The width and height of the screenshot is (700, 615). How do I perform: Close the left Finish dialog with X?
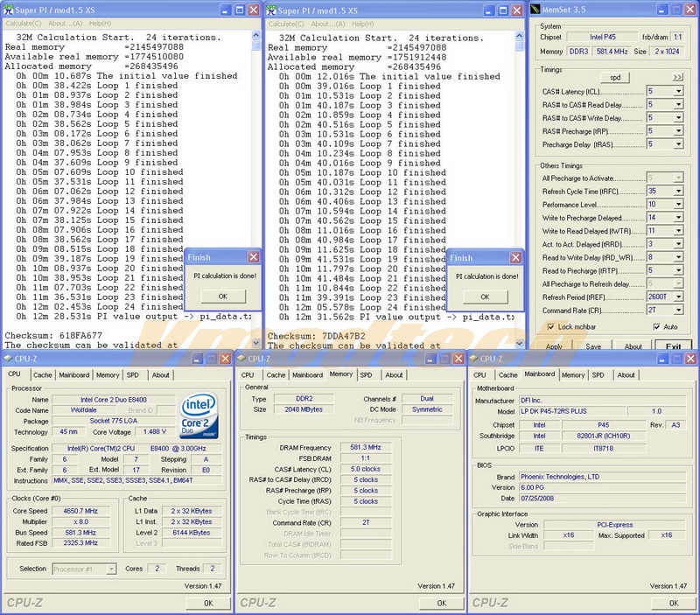click(254, 257)
